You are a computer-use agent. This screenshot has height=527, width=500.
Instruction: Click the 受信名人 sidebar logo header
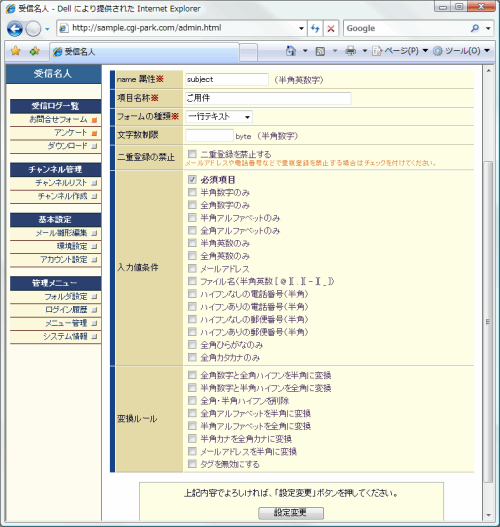coord(53,74)
